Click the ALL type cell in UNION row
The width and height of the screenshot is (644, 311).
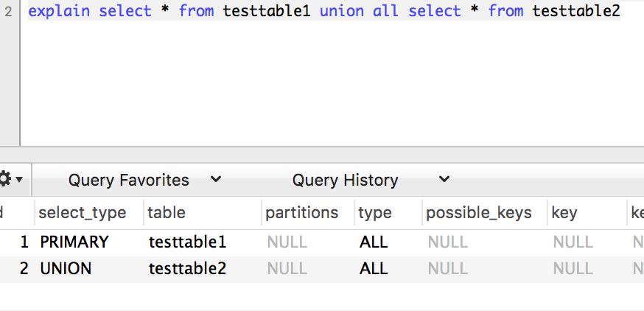pyautogui.click(x=374, y=269)
